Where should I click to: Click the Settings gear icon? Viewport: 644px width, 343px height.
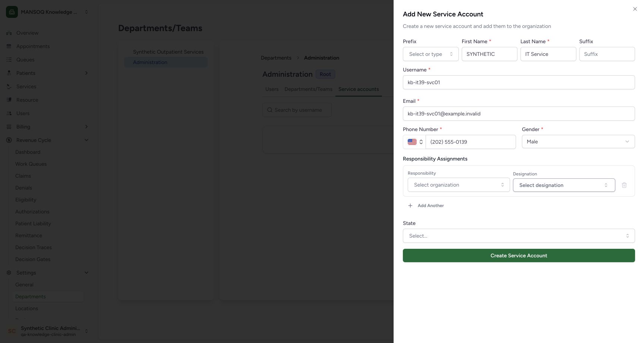click(9, 273)
